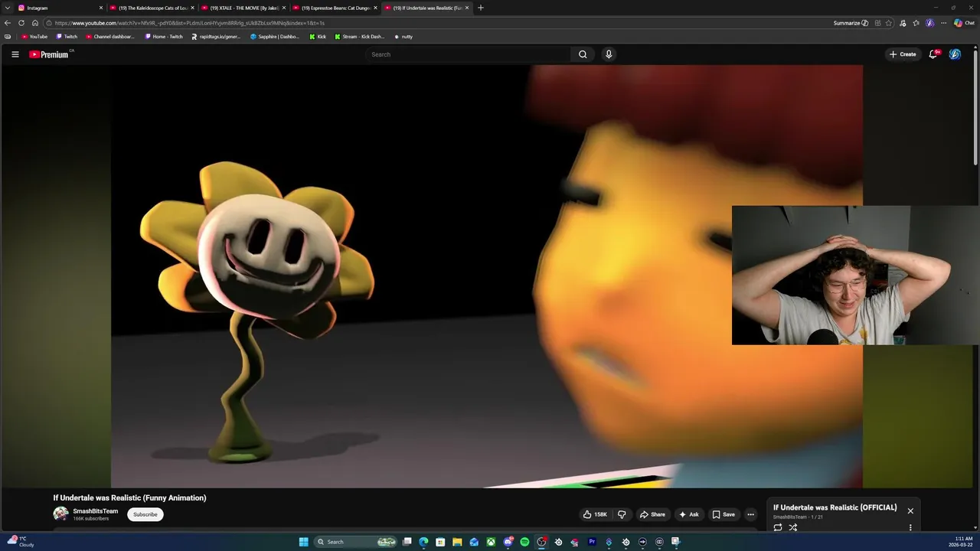Open a new browser tab
This screenshot has width=980, height=551.
481,8
